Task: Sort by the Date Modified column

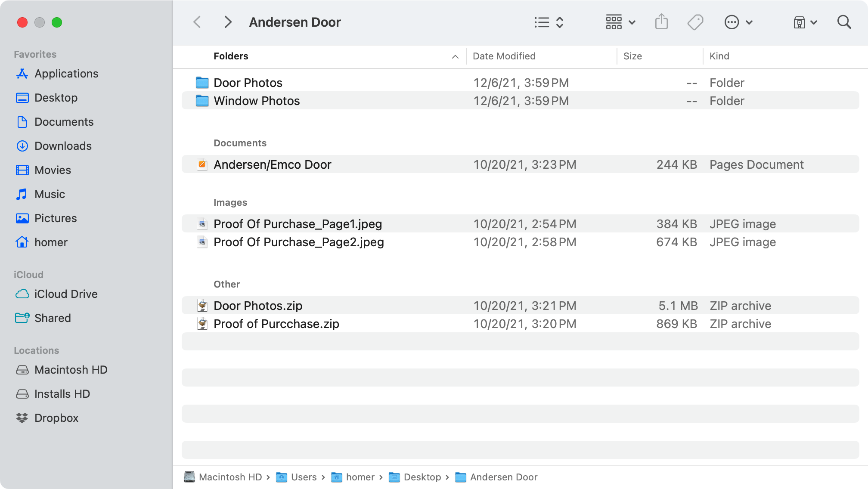Action: point(504,56)
